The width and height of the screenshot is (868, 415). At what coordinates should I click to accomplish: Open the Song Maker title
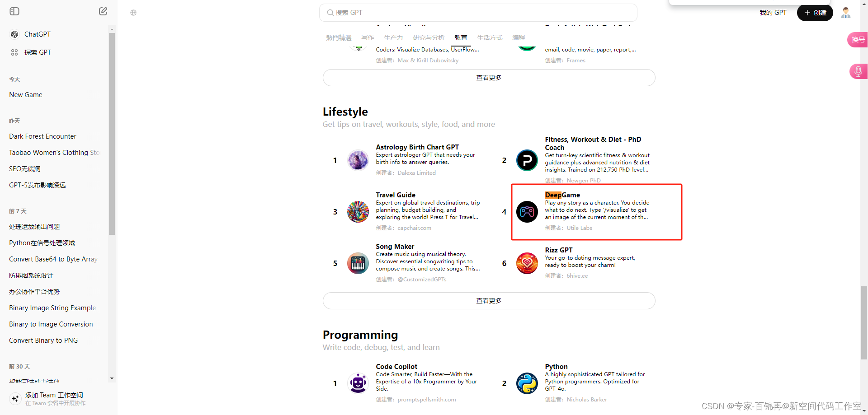[x=395, y=247]
